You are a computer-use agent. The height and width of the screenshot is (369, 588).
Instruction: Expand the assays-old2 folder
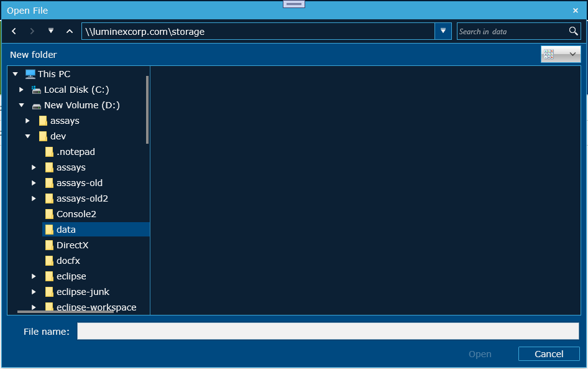[x=34, y=199]
